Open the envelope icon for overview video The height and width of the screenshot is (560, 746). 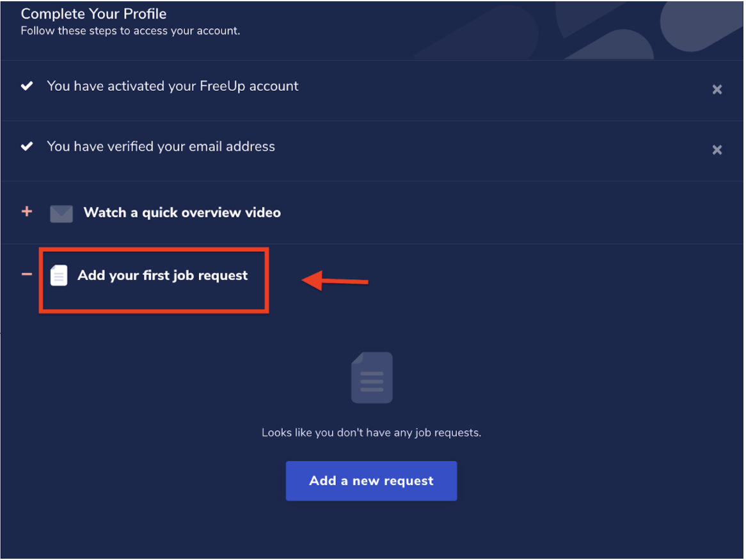pyautogui.click(x=61, y=213)
